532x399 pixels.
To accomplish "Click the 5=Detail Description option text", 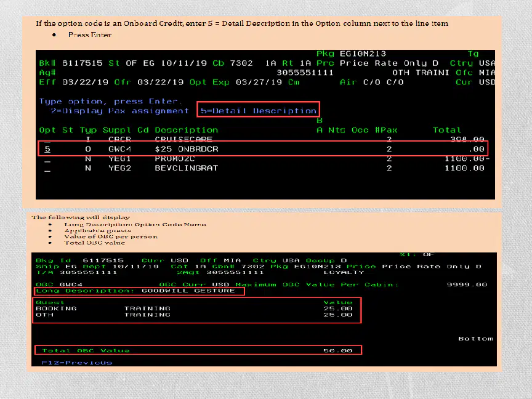I will (258, 111).
